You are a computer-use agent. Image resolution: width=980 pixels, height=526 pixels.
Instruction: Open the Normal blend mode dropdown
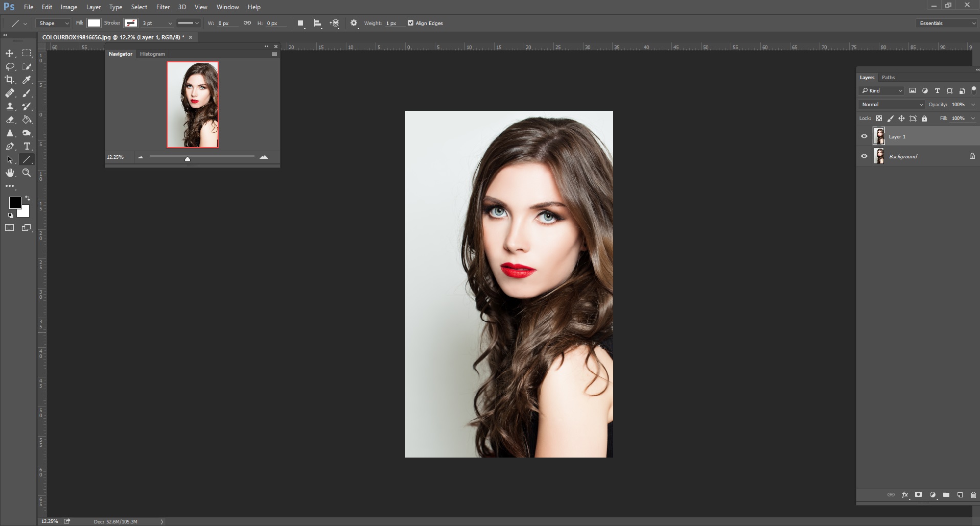[x=892, y=105]
